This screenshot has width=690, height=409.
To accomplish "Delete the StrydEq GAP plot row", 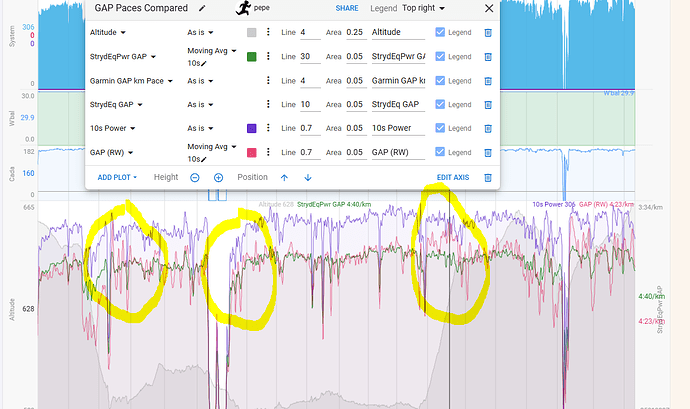I will point(488,105).
